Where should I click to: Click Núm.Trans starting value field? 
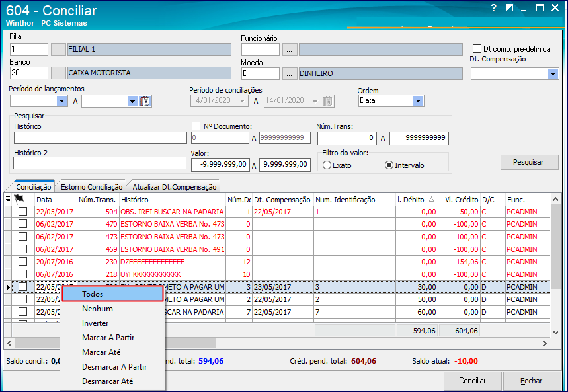(347, 138)
